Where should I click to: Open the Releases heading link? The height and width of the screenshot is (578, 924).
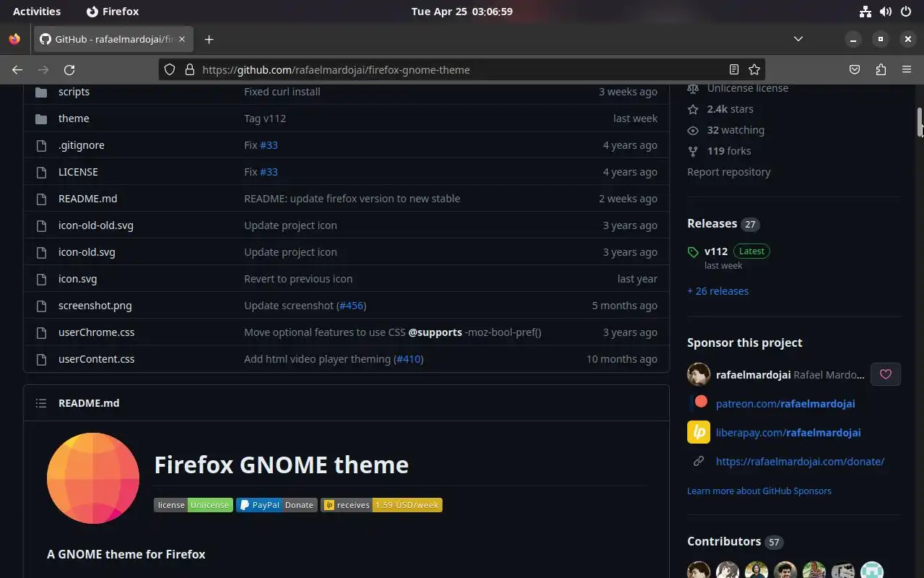723,224
